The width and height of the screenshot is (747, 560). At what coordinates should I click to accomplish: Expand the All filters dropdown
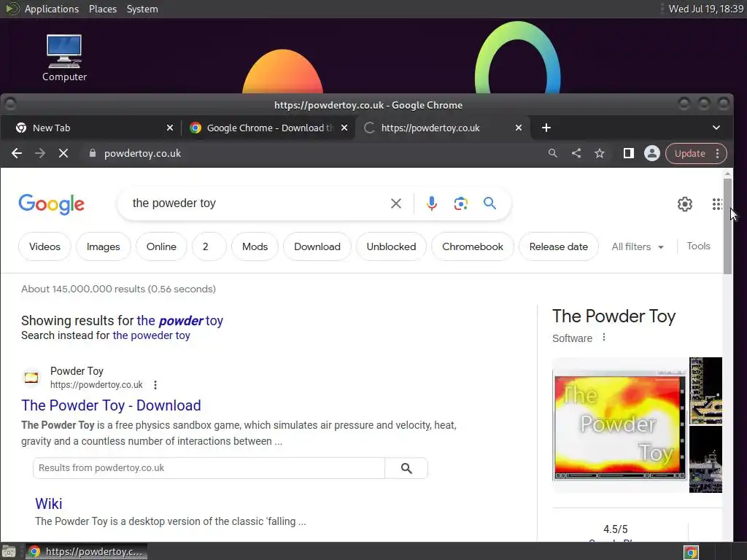(x=638, y=246)
